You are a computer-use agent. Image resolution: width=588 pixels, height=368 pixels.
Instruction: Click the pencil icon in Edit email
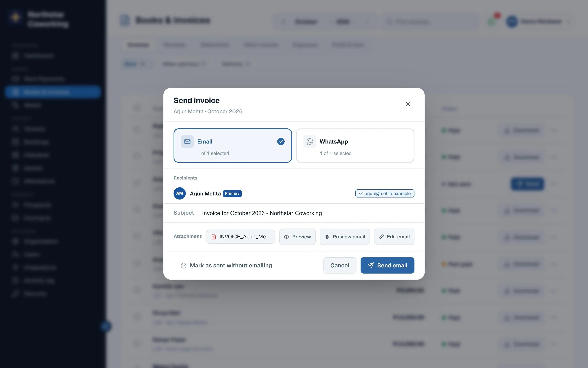pos(381,237)
